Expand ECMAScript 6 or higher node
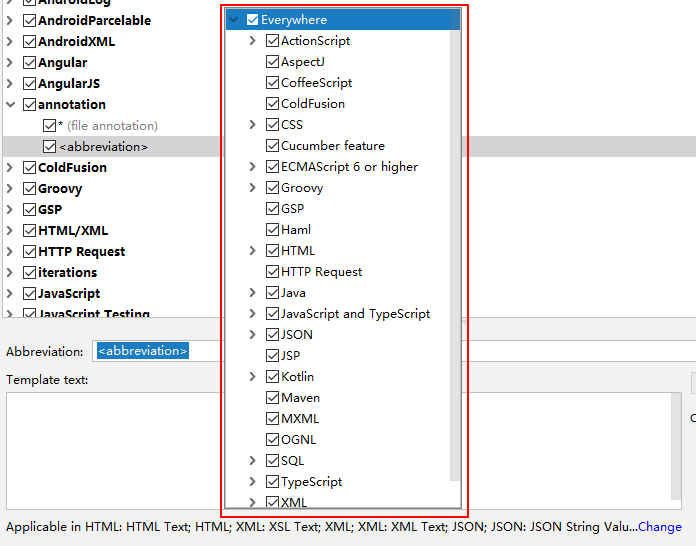The image size is (696, 546). tap(253, 166)
